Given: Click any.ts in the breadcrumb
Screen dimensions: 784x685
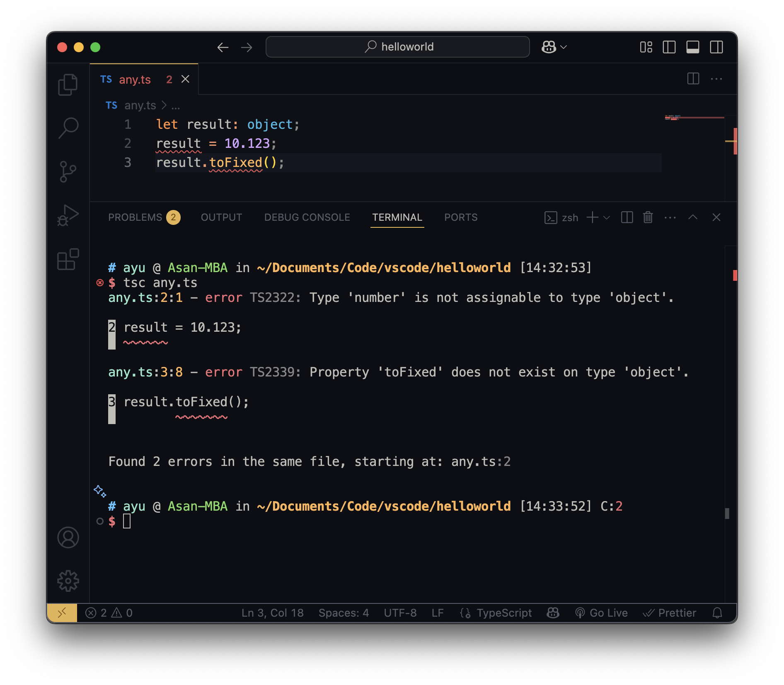Looking at the screenshot, I should point(140,105).
